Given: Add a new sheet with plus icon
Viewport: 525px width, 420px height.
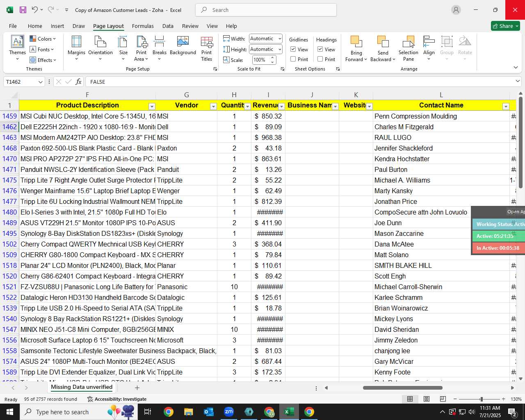Looking at the screenshot, I should click(137, 388).
